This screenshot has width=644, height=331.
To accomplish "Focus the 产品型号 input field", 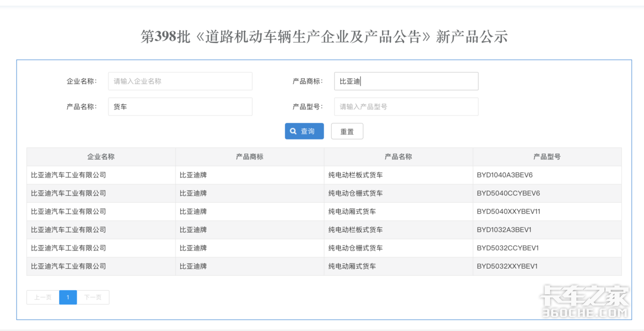I will coord(406,107).
